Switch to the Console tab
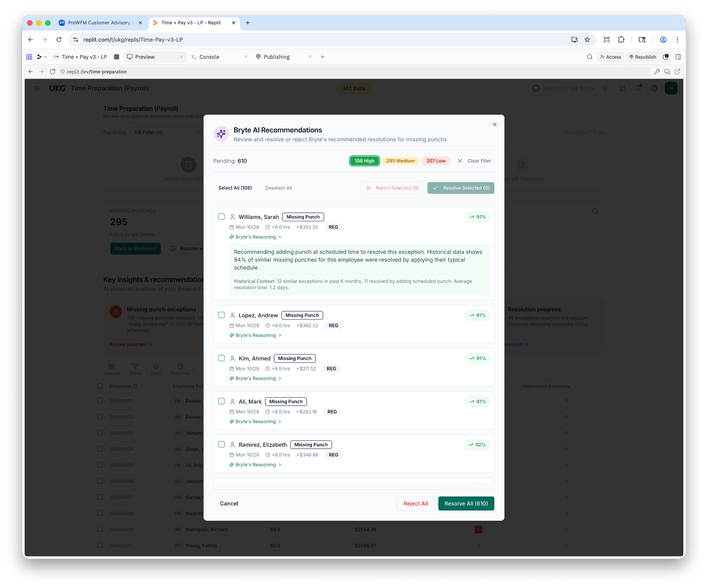708x588 pixels. (209, 57)
